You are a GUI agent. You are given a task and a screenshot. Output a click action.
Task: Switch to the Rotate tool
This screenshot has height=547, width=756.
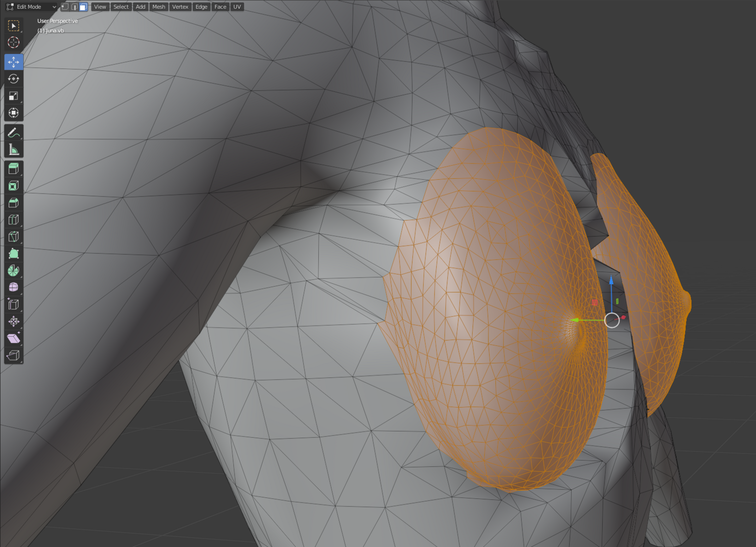pyautogui.click(x=14, y=79)
